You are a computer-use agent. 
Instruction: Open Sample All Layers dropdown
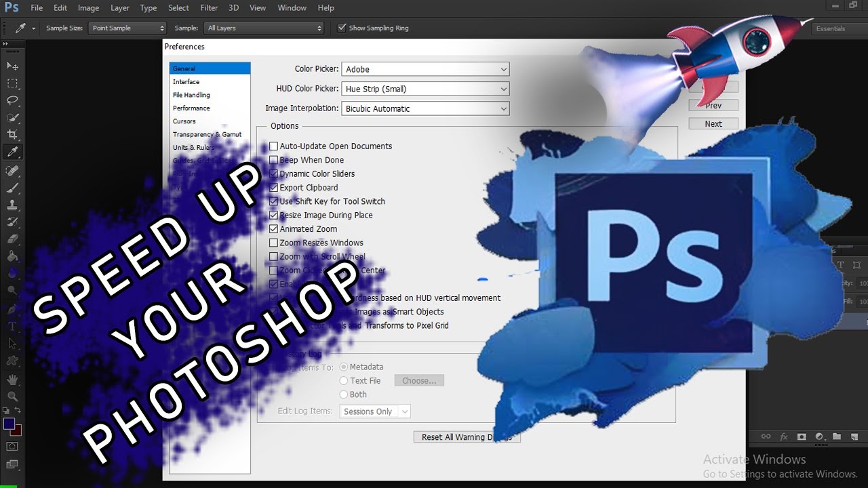pos(264,28)
